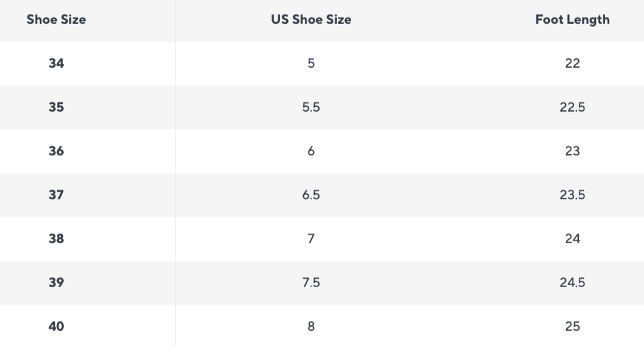Click foot length 23.5 value
This screenshot has height=346, width=644.
(x=572, y=195)
